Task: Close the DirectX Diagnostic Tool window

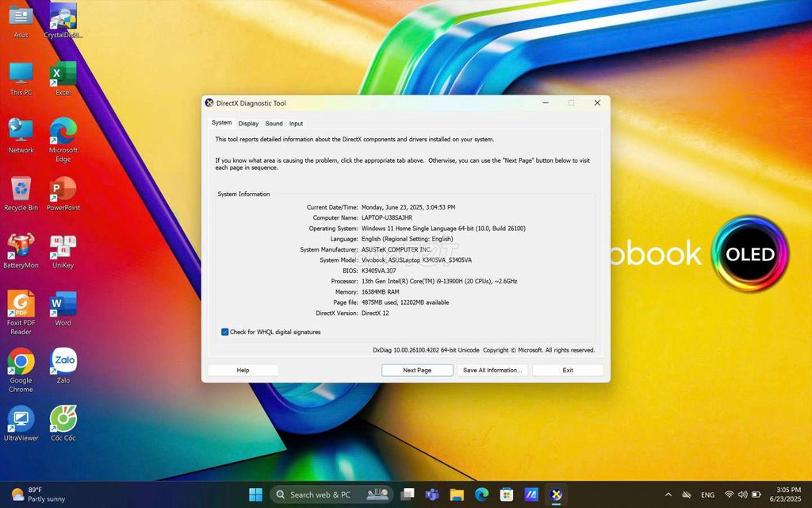Action: 597,102
